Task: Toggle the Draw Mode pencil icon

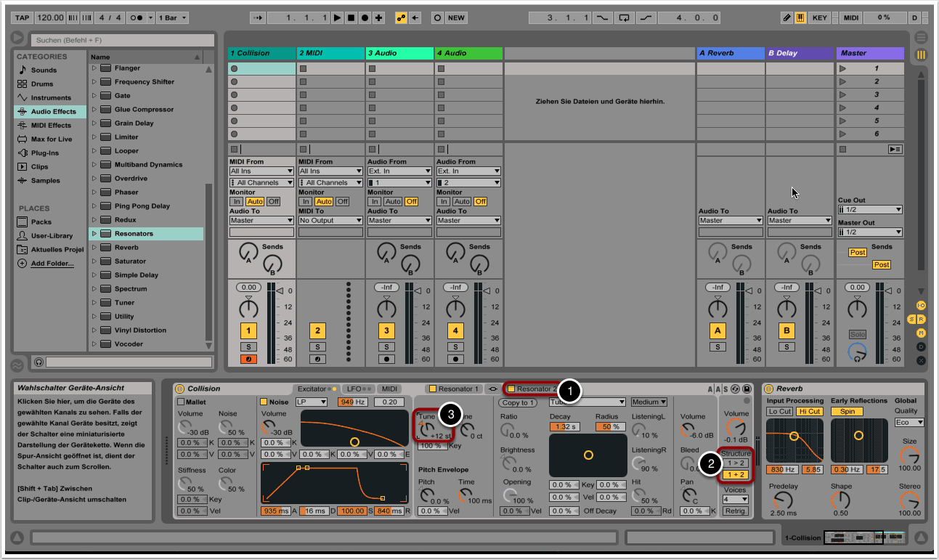Action: tap(787, 17)
